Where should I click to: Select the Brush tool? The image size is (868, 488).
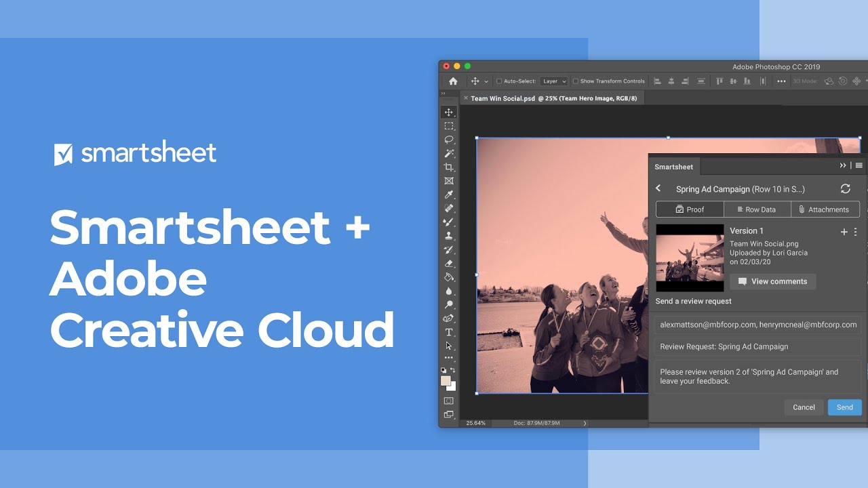click(449, 222)
